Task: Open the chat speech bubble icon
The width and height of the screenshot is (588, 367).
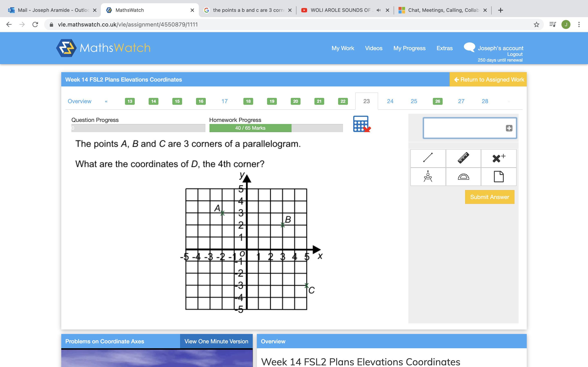Action: [469, 47]
